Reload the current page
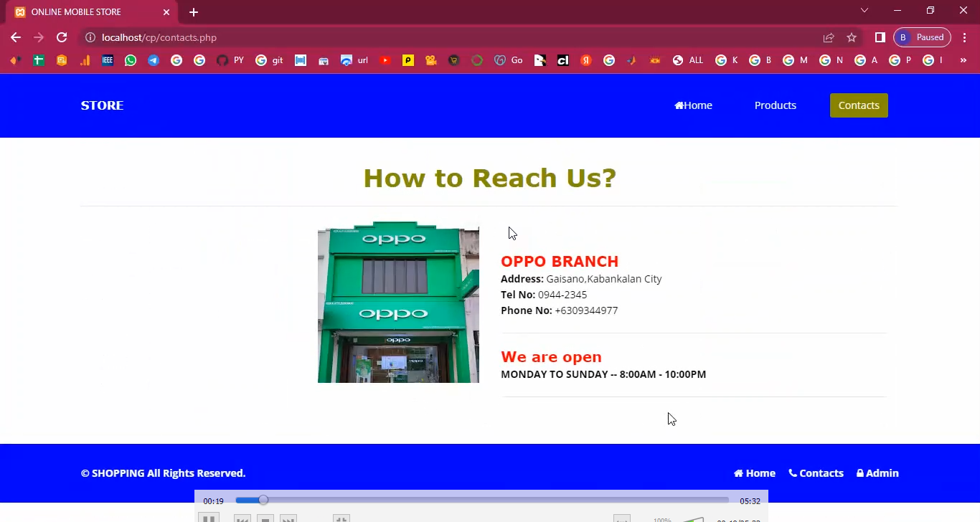This screenshot has height=522, width=980. pos(62,37)
